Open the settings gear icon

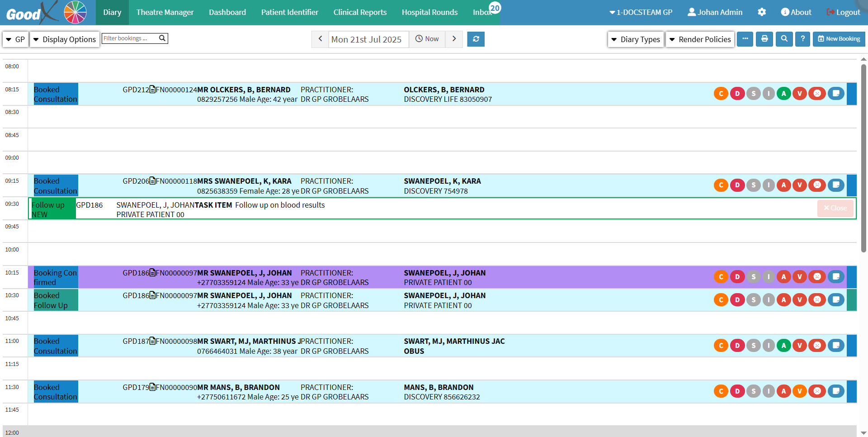tap(762, 12)
